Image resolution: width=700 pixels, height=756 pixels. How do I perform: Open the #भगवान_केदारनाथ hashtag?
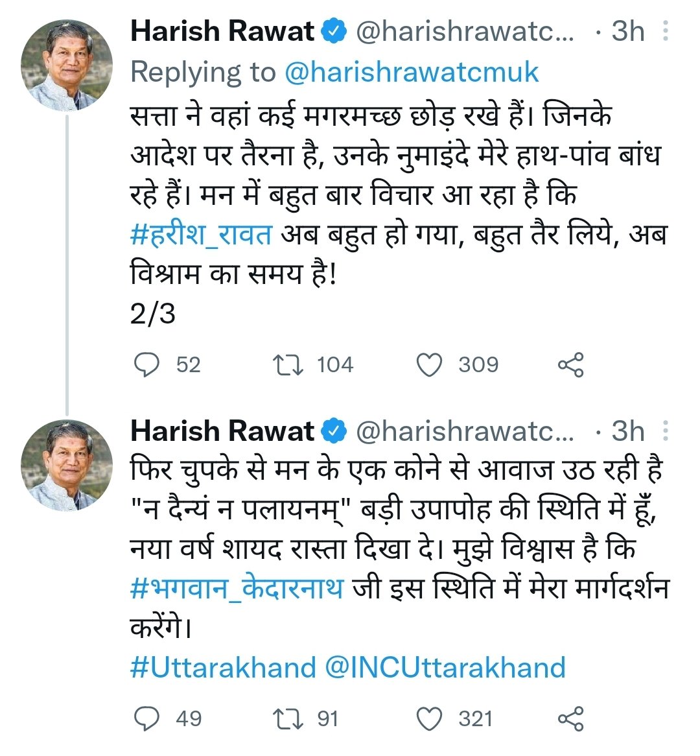pos(237,589)
